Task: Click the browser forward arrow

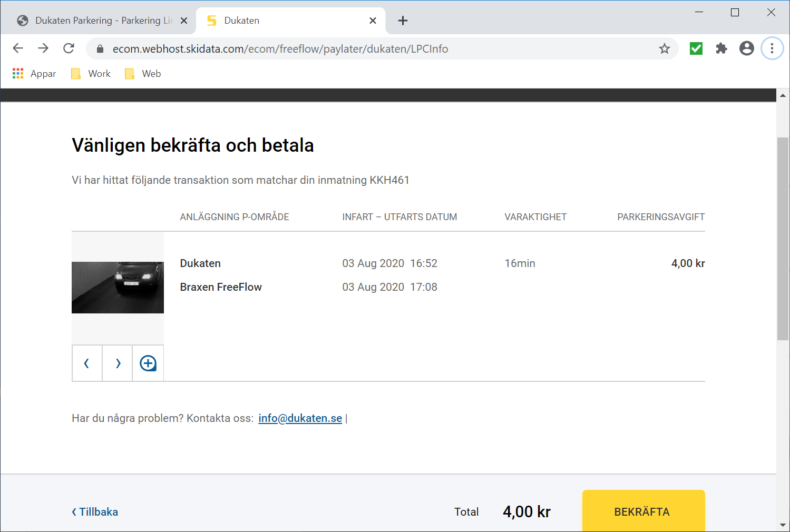Action: click(x=43, y=48)
